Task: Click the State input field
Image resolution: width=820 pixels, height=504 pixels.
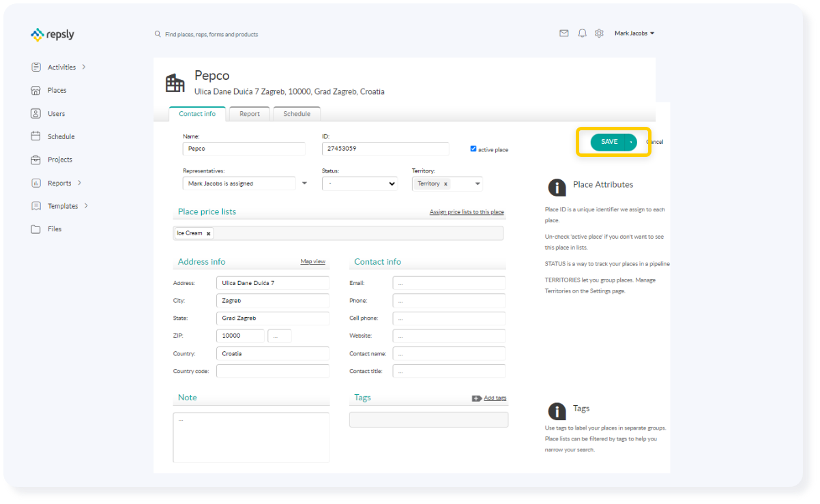Action: click(x=273, y=318)
